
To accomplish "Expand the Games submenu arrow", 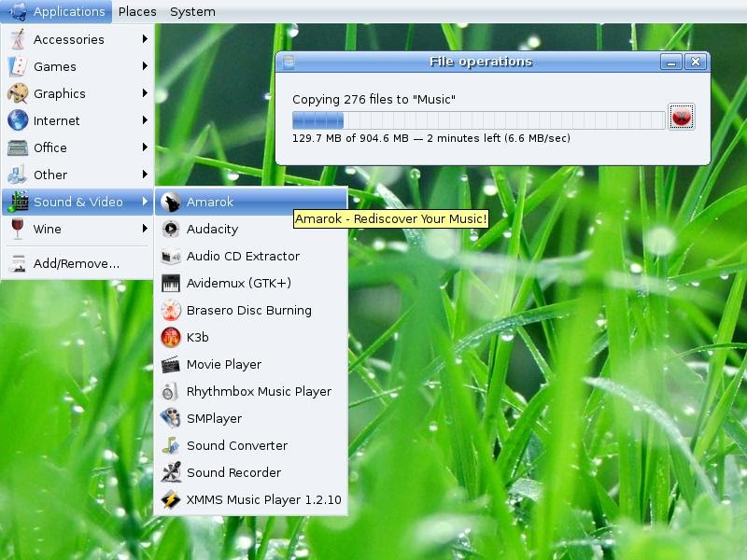I will [x=145, y=66].
